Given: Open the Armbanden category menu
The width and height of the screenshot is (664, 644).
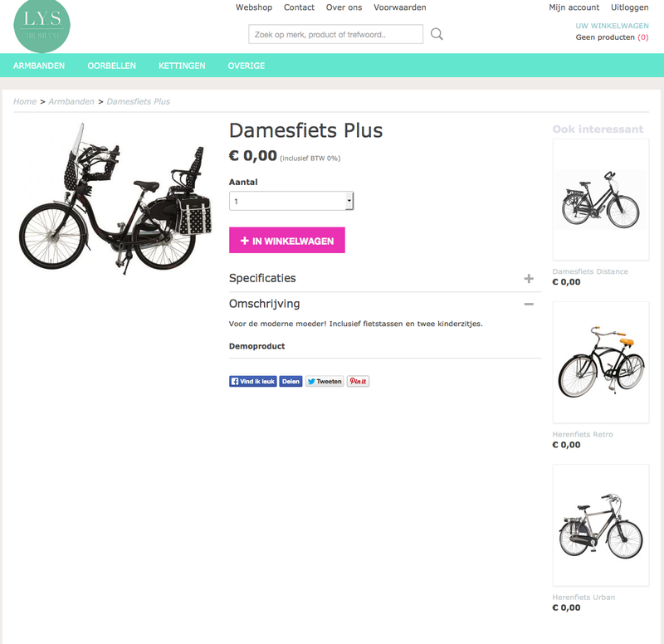Looking at the screenshot, I should click(x=39, y=66).
